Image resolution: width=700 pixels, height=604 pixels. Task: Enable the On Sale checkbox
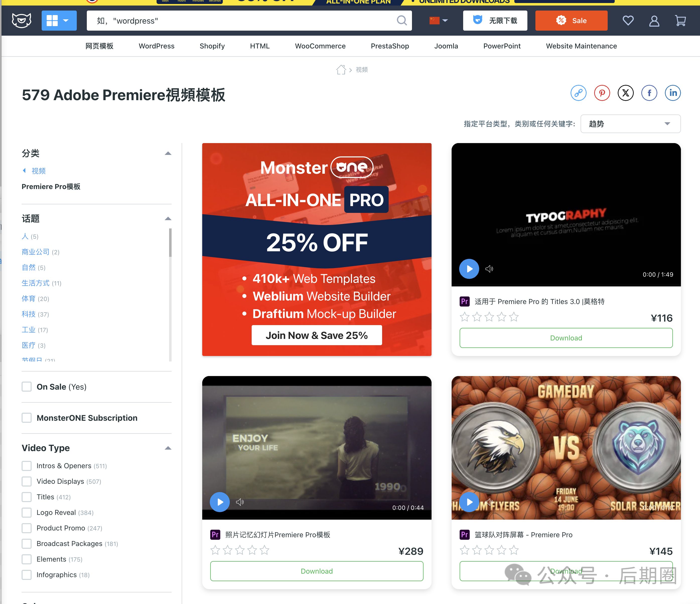pyautogui.click(x=27, y=387)
